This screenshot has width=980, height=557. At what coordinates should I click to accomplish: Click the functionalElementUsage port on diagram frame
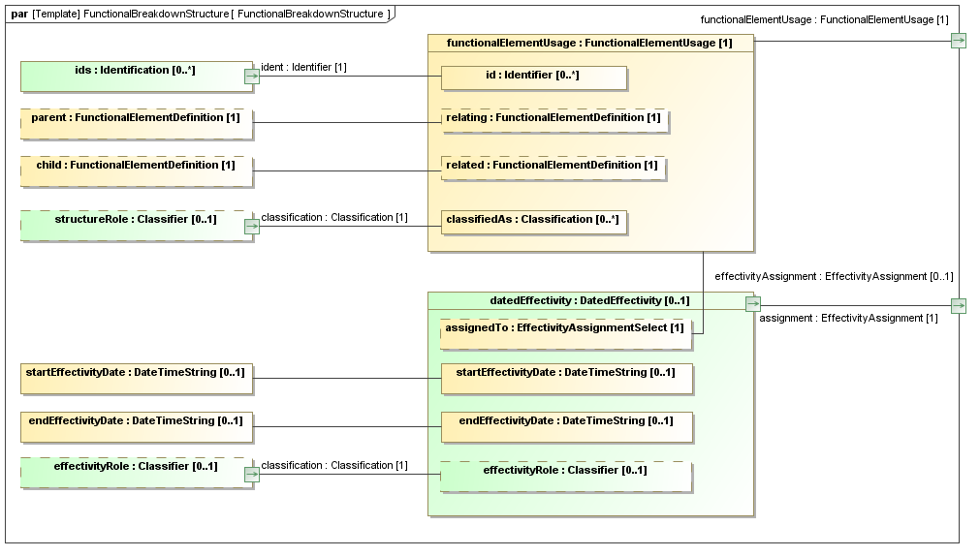pyautogui.click(x=958, y=41)
